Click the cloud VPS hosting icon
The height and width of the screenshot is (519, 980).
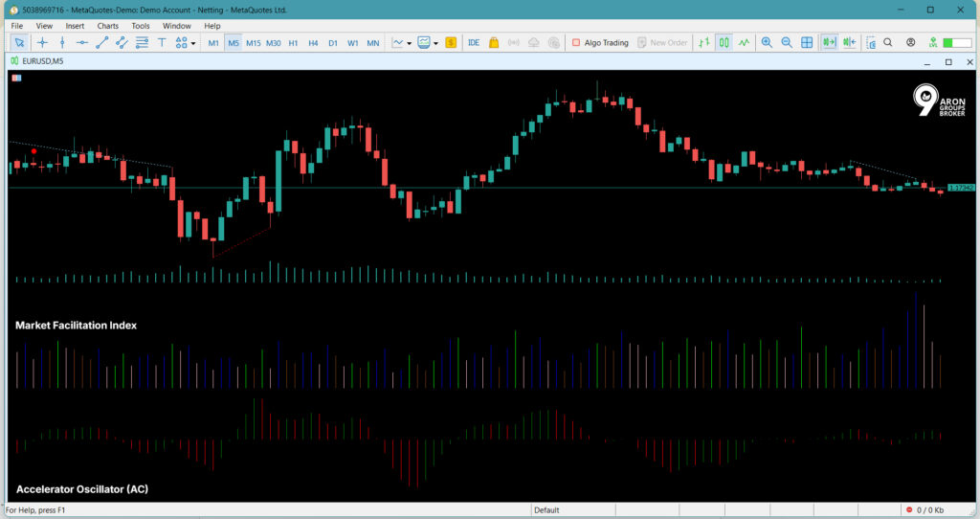tap(534, 42)
